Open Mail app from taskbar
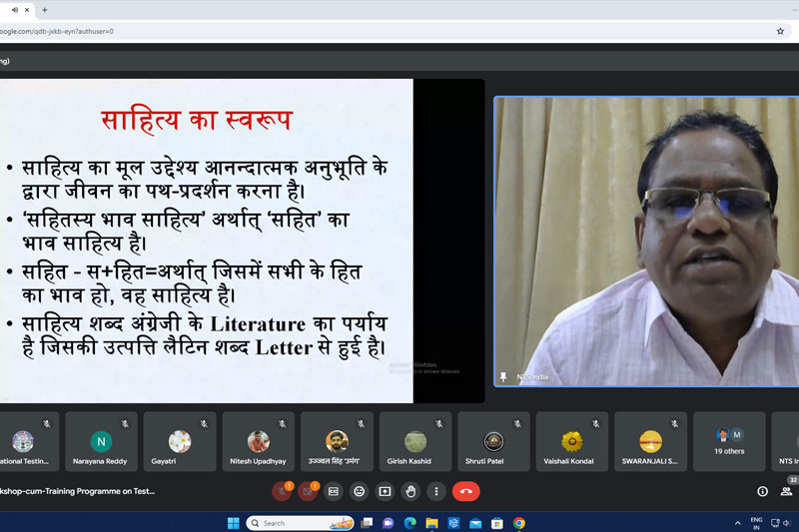This screenshot has height=532, width=799. click(x=475, y=523)
